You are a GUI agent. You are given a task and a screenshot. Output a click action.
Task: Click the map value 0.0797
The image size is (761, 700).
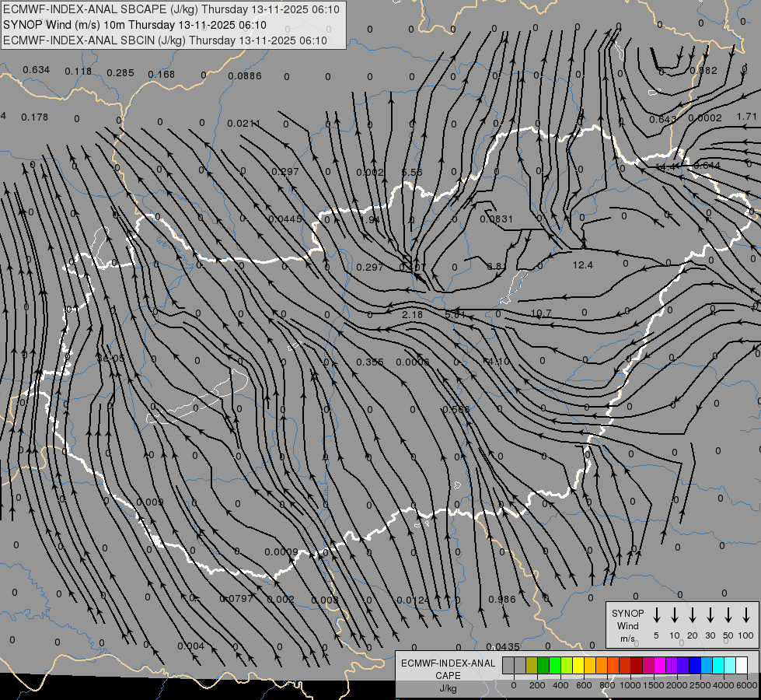click(236, 598)
